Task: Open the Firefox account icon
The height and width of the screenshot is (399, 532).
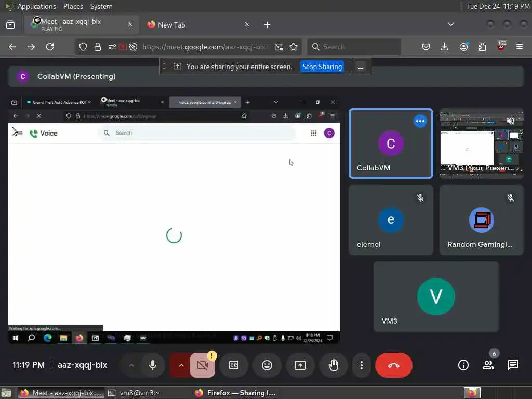Action: coord(463,47)
